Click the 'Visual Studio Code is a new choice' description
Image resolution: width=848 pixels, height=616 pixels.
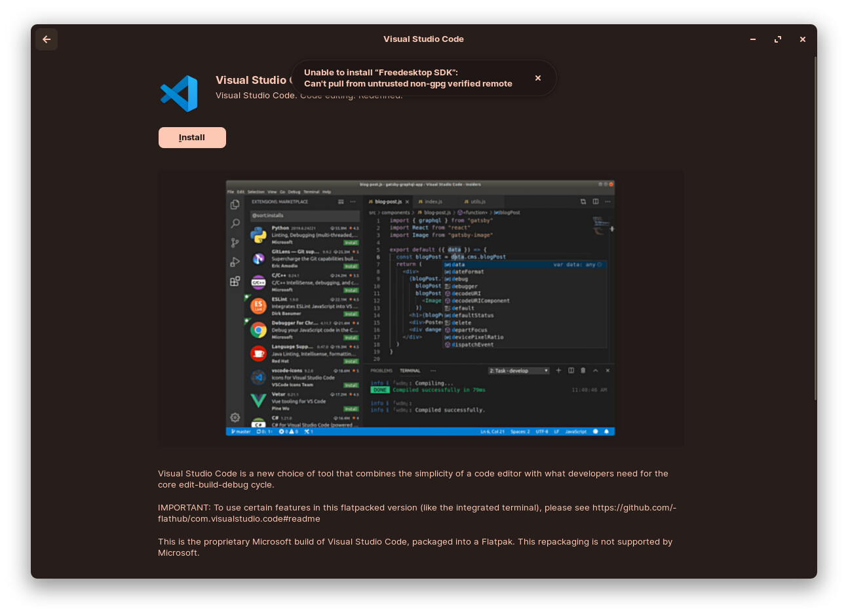click(413, 479)
